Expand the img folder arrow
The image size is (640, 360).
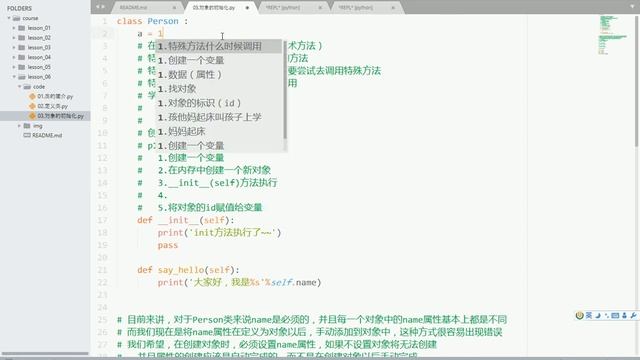[19, 126]
